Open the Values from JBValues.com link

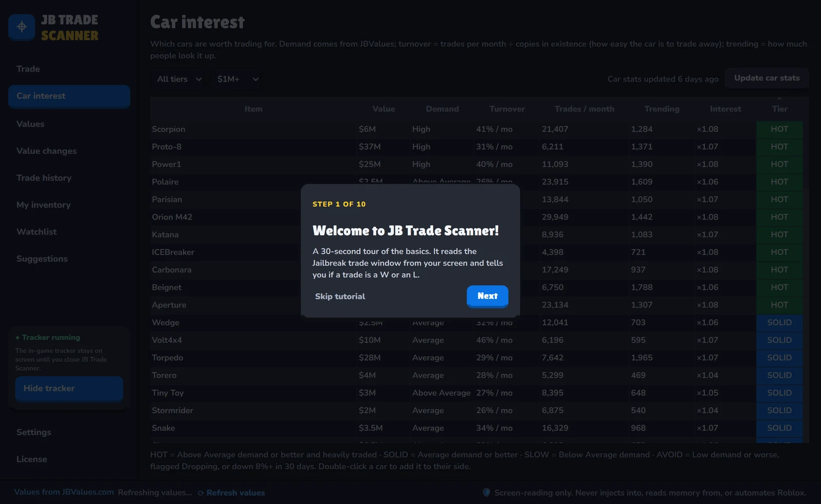click(64, 492)
